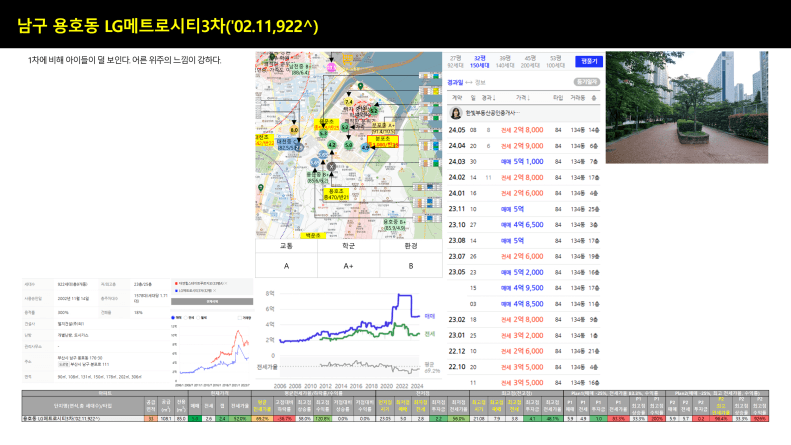Select the third radio button above the small price chart
This screenshot has height=445, width=791.
click(198, 318)
